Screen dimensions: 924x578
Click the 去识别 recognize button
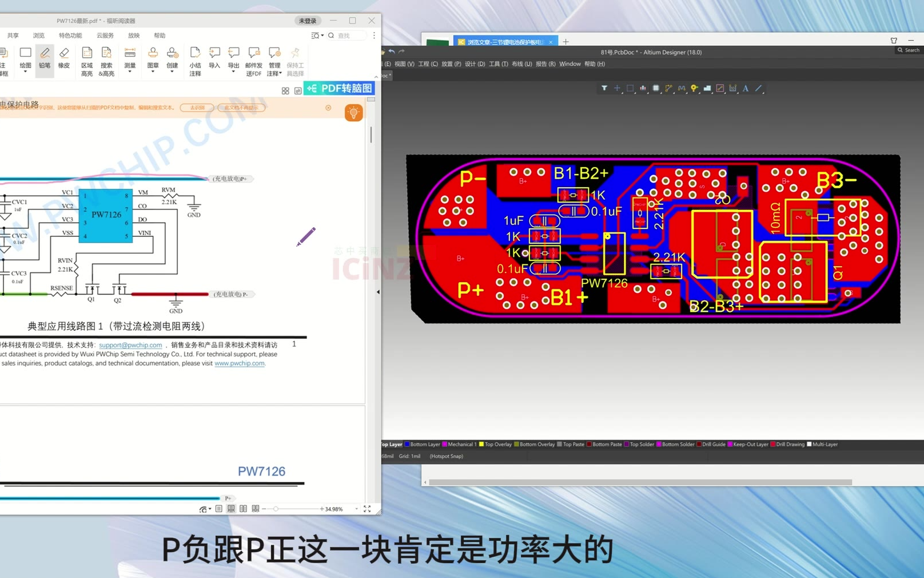[x=197, y=108]
